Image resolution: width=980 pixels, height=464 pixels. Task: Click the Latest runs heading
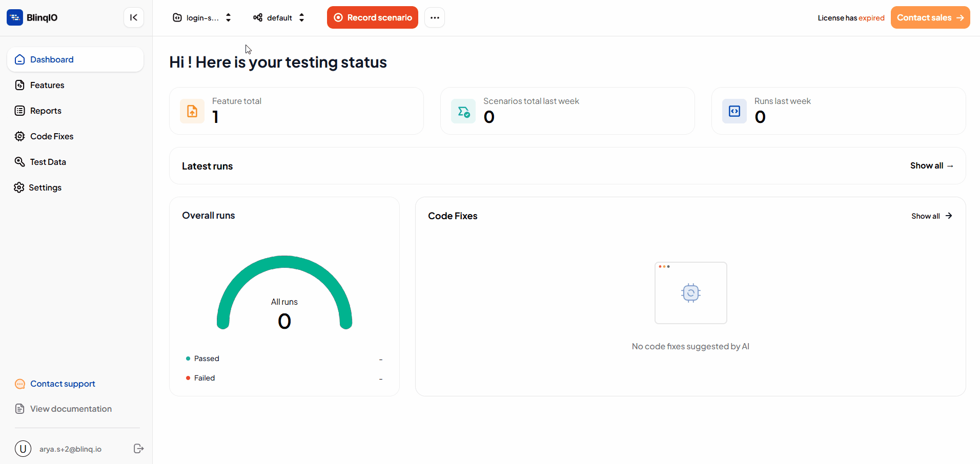click(207, 166)
